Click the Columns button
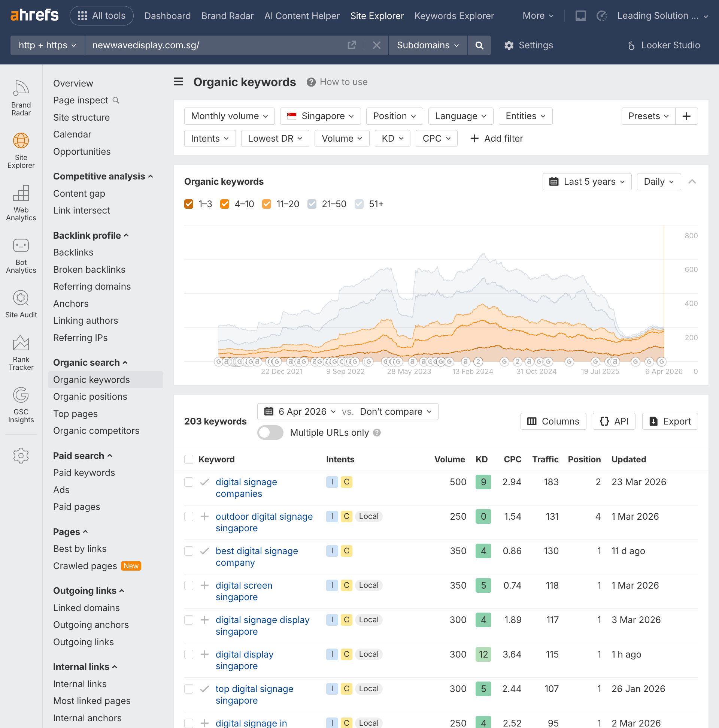The image size is (719, 728). (553, 421)
